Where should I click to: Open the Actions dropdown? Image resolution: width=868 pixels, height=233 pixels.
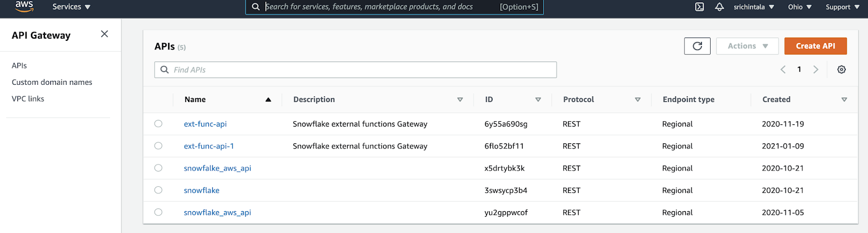click(x=747, y=46)
